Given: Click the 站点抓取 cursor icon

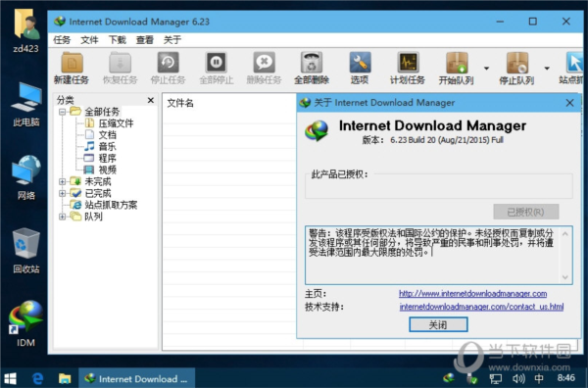Looking at the screenshot, I should 573,63.
